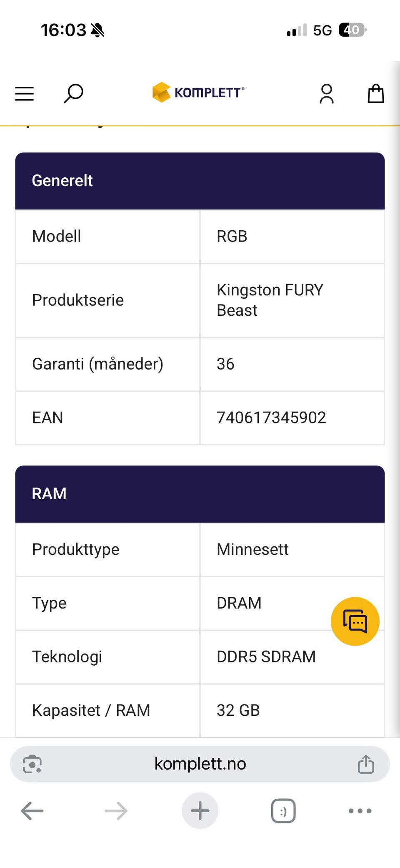Open the user account icon

[327, 93]
